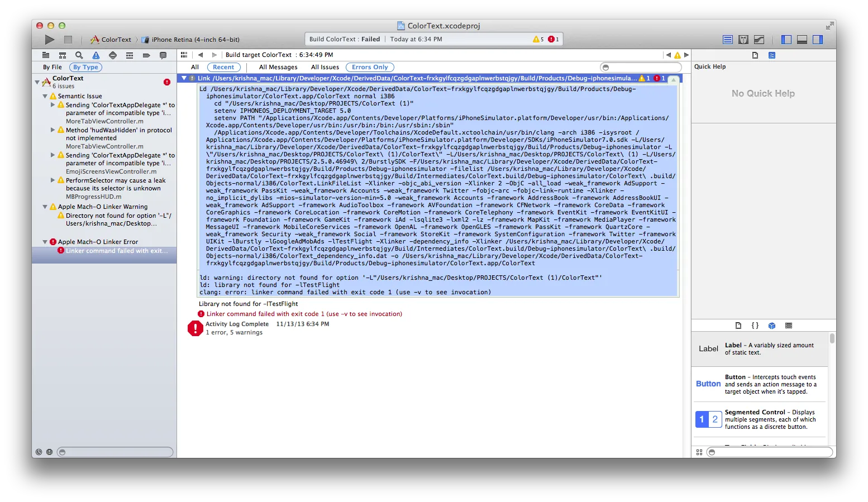Viewport: 868px width, 502px height.
Task: Open the Debug navigator
Action: 130,55
